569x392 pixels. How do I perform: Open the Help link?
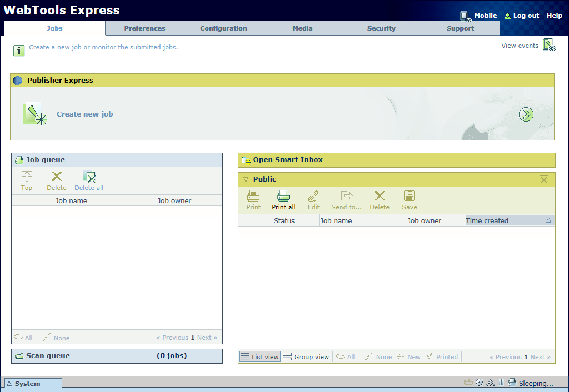click(x=554, y=16)
